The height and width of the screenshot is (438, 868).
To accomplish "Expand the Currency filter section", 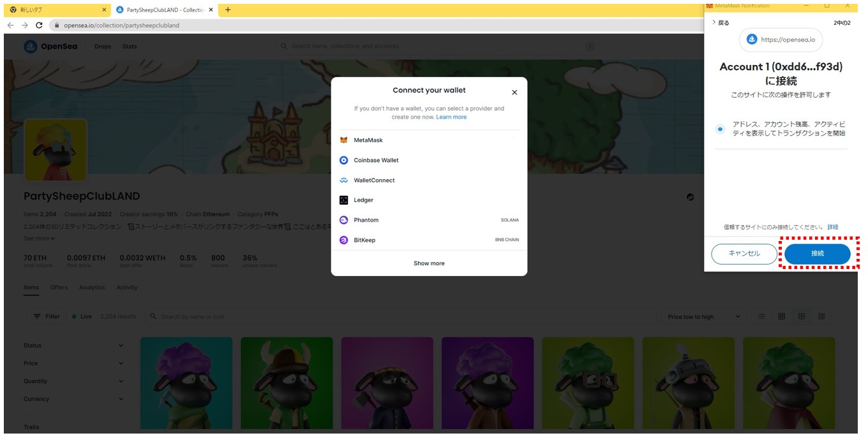I will coord(73,399).
